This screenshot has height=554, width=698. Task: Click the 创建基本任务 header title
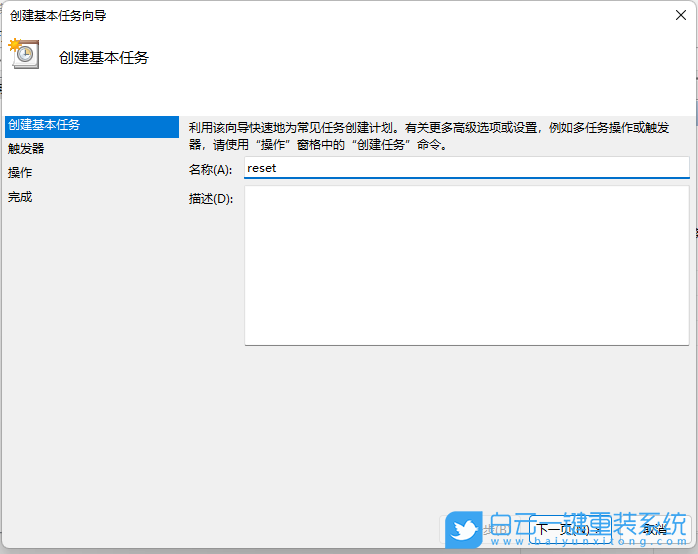104,58
